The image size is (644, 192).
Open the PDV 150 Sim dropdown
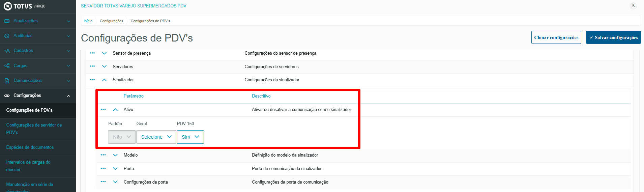[x=190, y=137]
